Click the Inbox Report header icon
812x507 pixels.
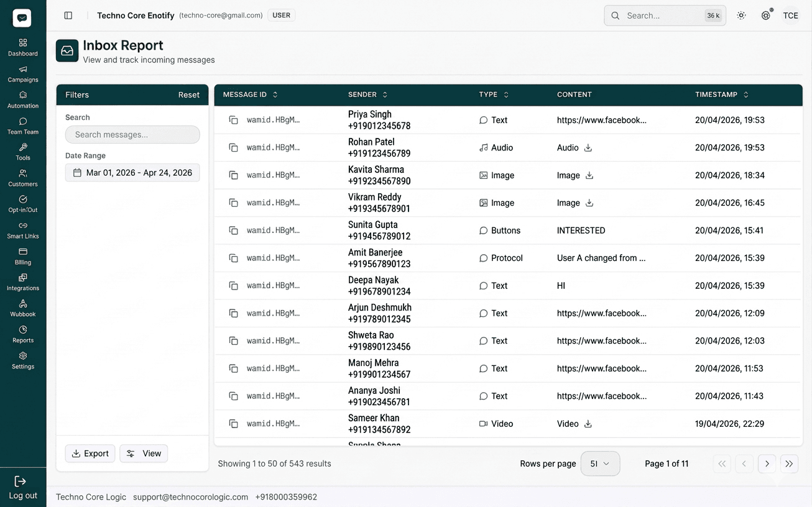(67, 51)
